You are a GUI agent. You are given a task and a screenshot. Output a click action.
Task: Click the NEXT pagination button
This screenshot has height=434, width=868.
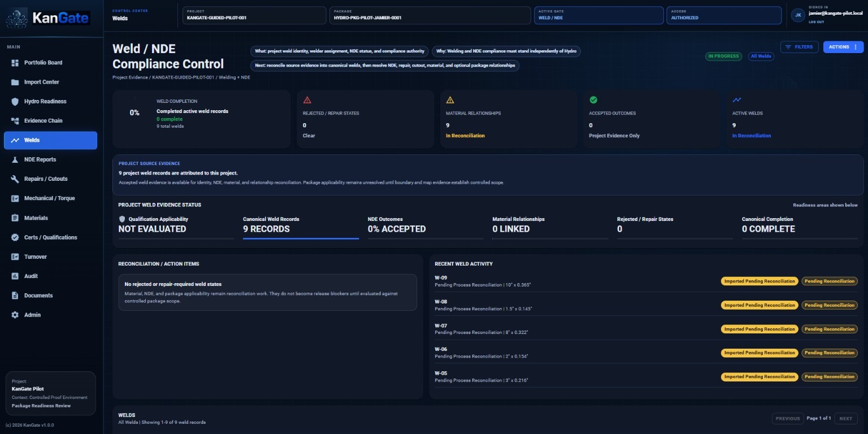click(x=845, y=419)
